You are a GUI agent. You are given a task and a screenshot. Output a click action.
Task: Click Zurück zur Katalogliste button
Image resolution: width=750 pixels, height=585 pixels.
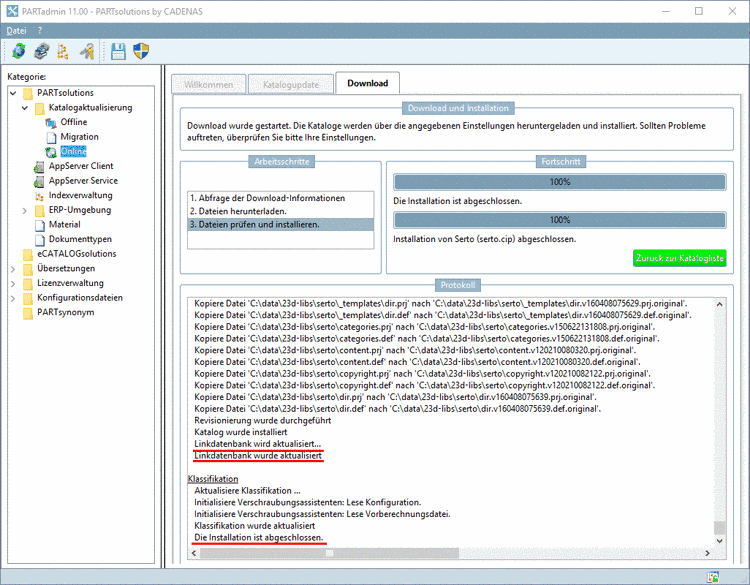point(679,258)
